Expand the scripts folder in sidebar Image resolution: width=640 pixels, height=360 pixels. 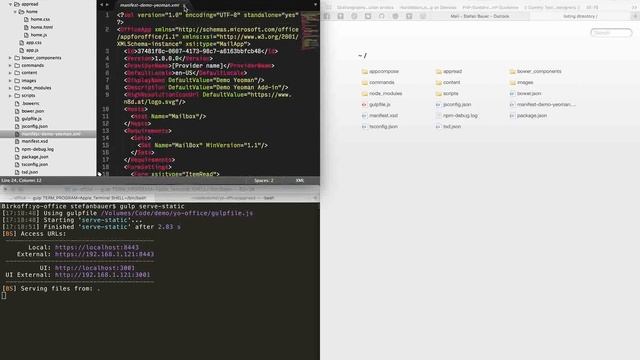pos(10,96)
